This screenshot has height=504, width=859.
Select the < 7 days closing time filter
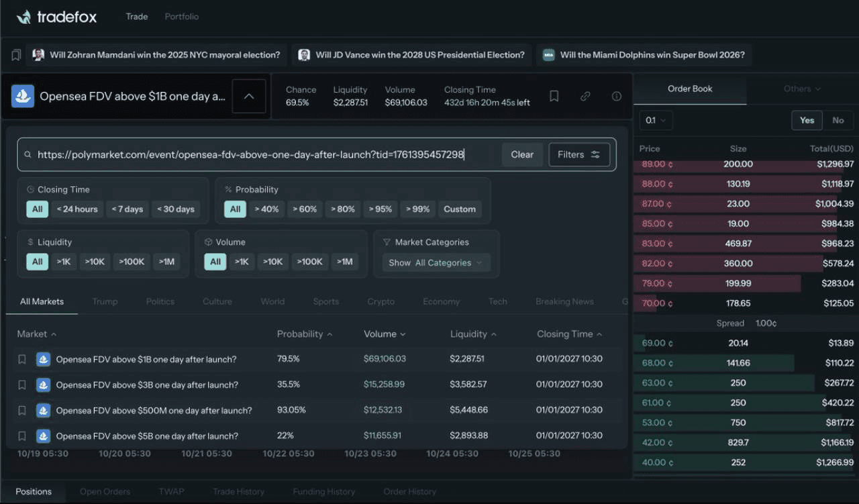(127, 209)
